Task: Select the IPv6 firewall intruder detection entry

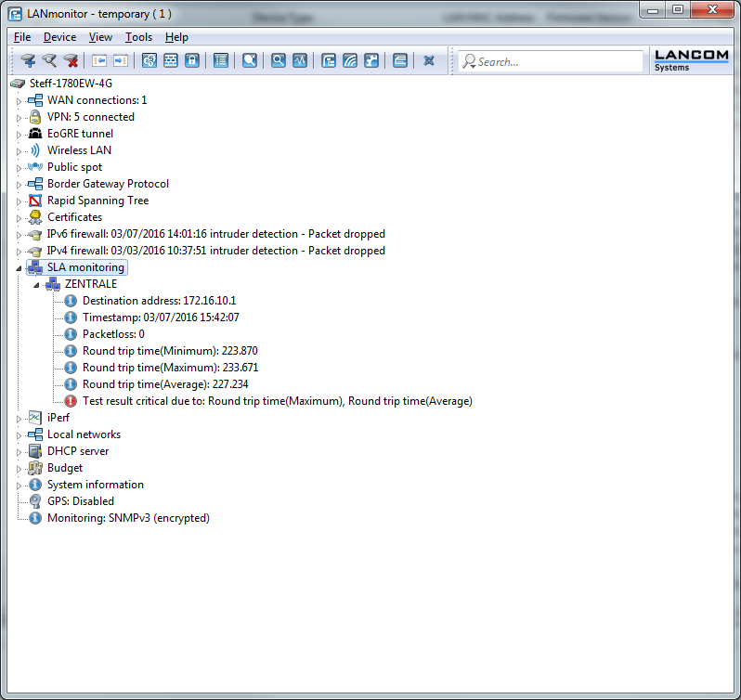Action: [x=215, y=234]
